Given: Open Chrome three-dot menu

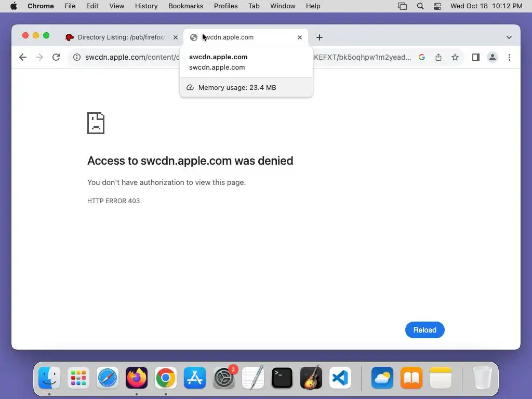Looking at the screenshot, I should (x=509, y=57).
